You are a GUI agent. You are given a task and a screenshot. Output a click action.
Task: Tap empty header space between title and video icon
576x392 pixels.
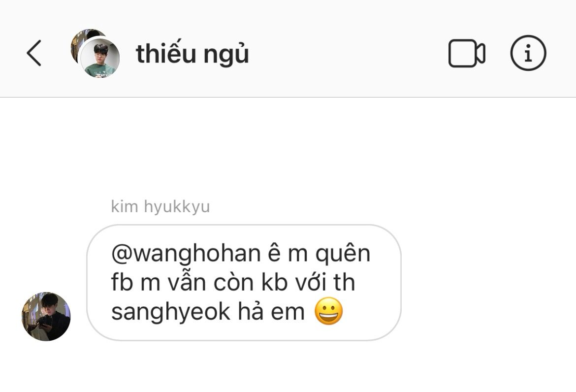point(348,53)
